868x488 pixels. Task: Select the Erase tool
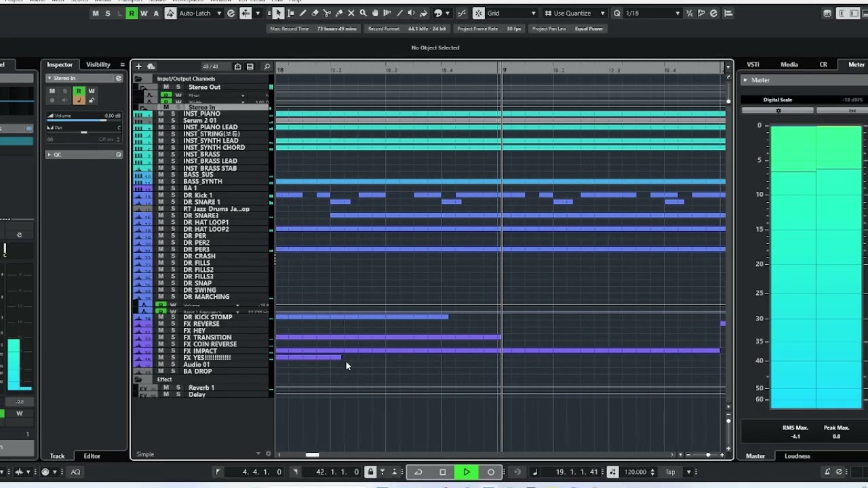(315, 13)
